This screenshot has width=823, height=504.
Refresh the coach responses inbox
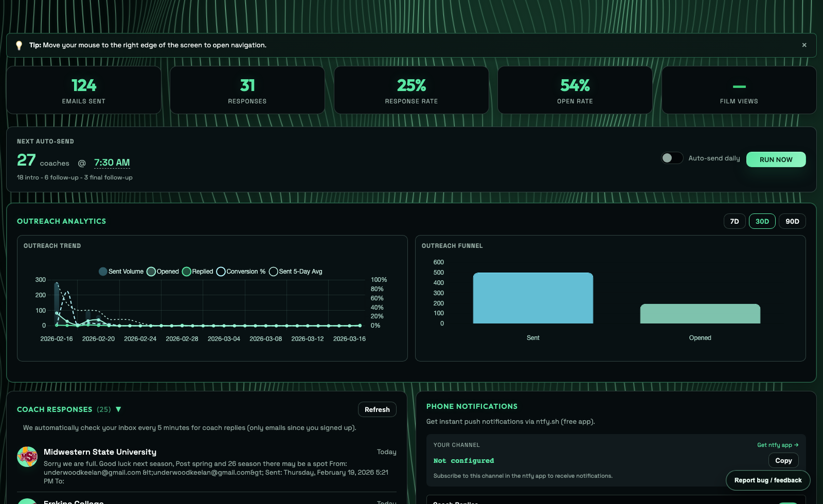(x=377, y=409)
